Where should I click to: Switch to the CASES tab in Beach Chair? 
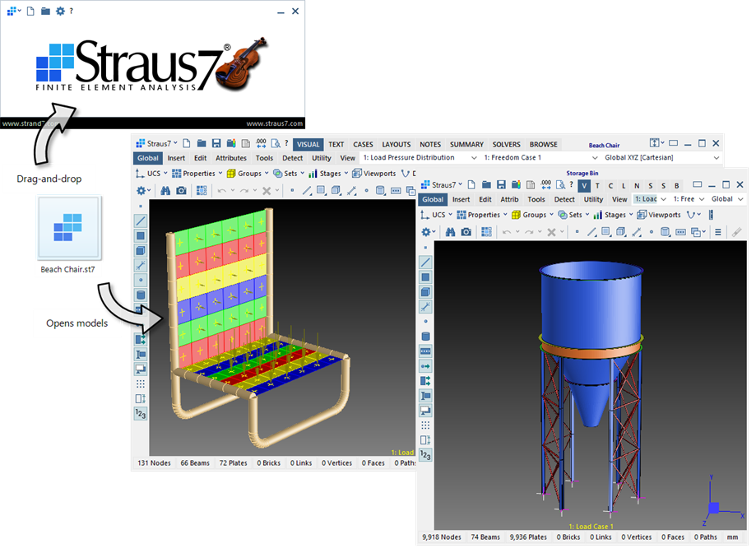[363, 144]
